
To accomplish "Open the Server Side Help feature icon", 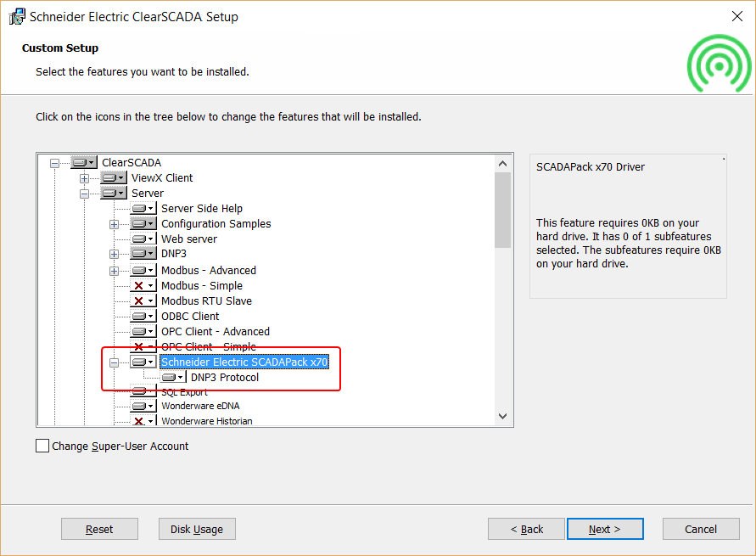I will click(143, 208).
